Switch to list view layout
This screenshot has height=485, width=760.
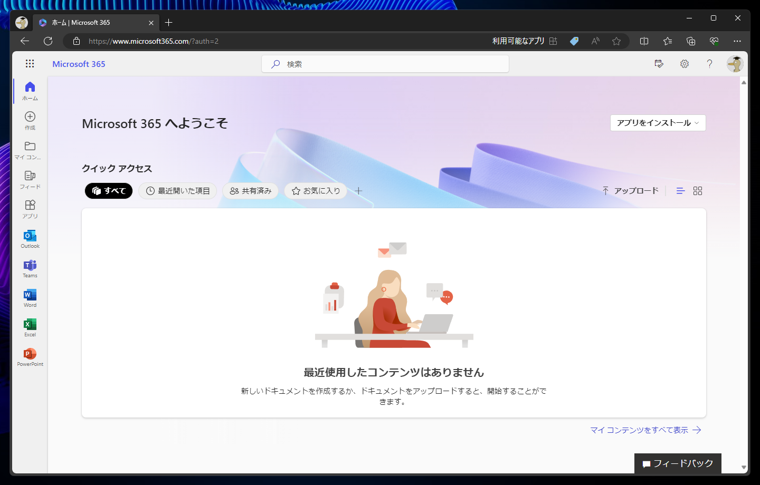click(681, 191)
